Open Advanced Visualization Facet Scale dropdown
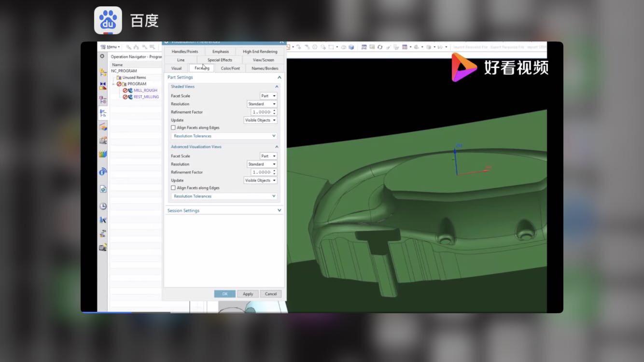This screenshot has height=362, width=644. tap(268, 156)
